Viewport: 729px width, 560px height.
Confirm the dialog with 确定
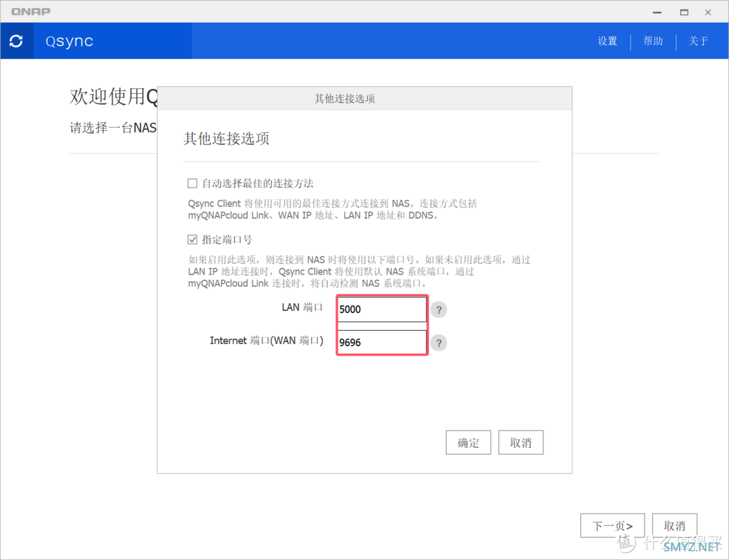[x=468, y=443]
